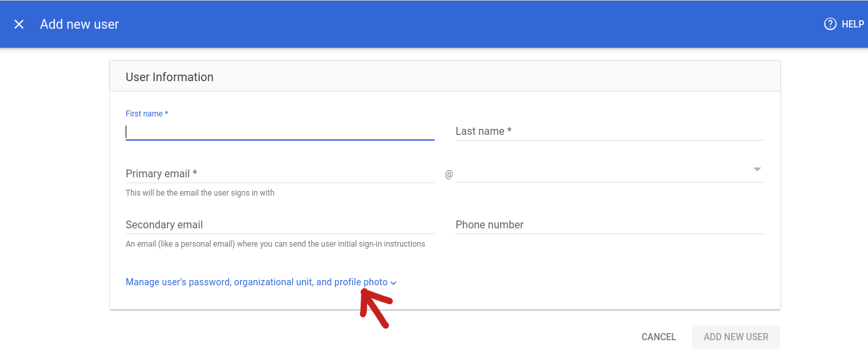Open the email domain combo box

click(x=610, y=174)
